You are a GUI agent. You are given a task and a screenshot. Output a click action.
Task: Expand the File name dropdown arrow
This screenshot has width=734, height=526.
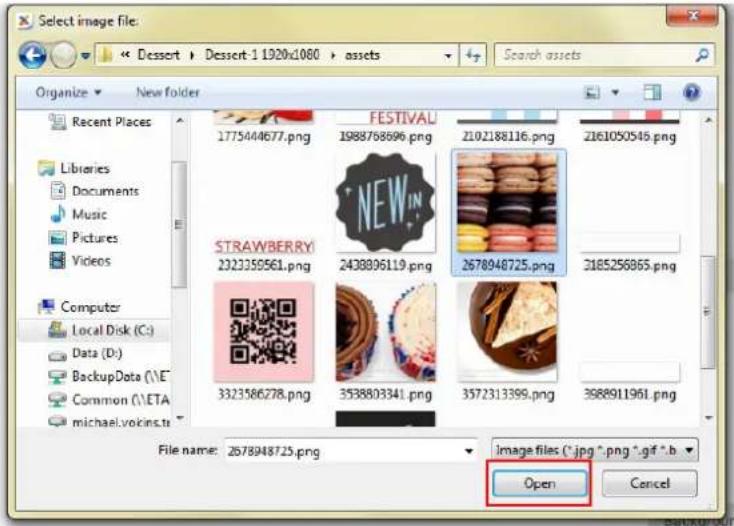pyautogui.click(x=469, y=451)
